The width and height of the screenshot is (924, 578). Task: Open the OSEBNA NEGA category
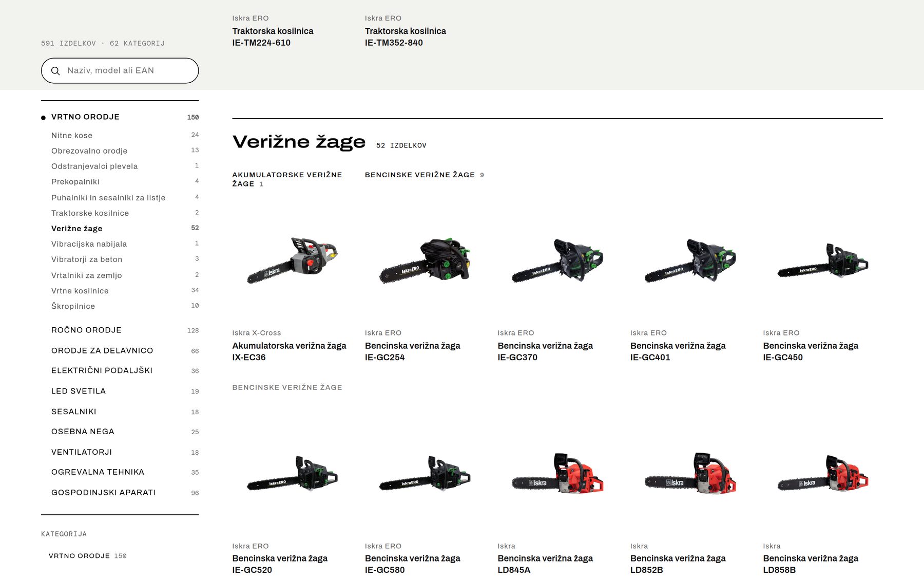(x=125, y=432)
